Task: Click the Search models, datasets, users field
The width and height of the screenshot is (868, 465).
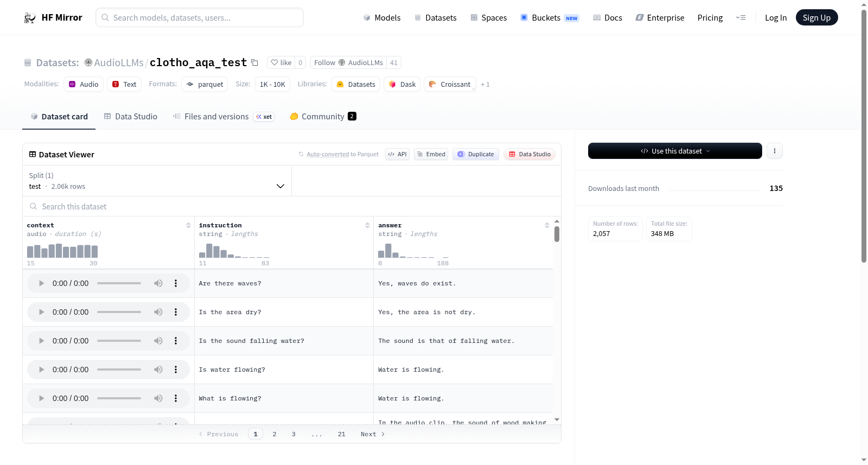Action: (200, 17)
